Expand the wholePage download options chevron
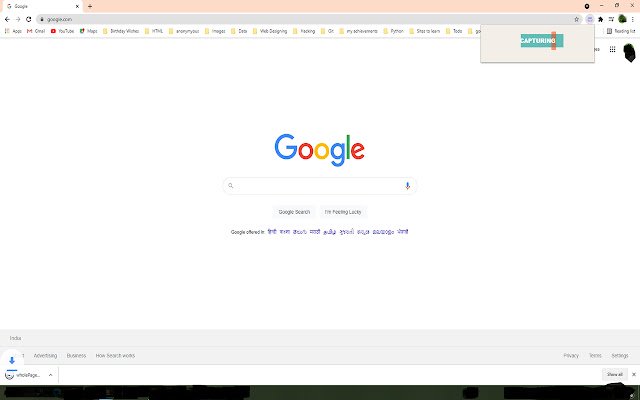640x400 pixels. 51,375
